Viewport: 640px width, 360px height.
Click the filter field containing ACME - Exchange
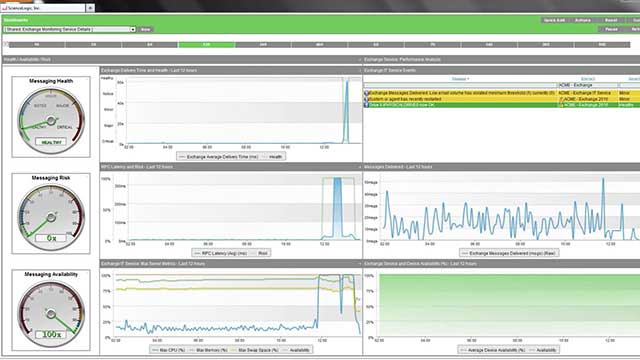[x=588, y=85]
